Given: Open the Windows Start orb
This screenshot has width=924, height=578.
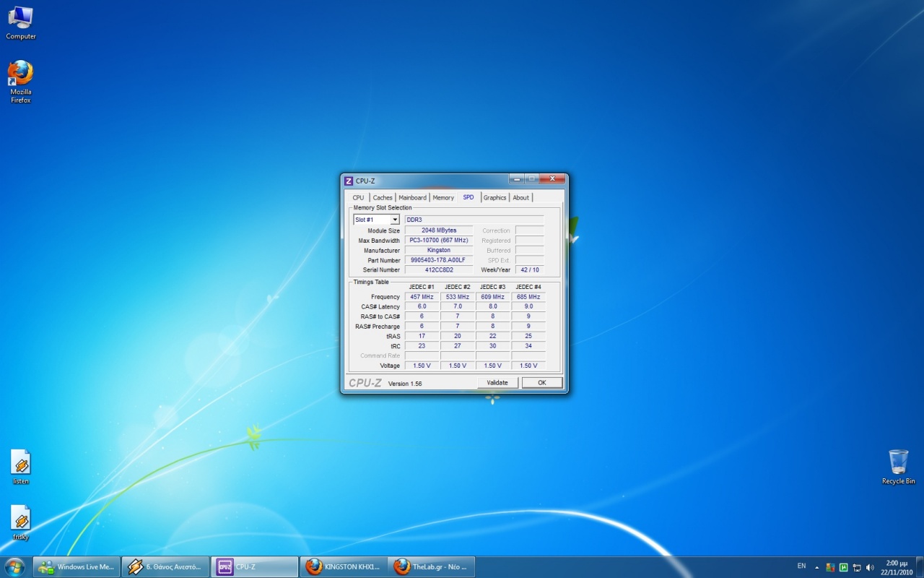Looking at the screenshot, I should point(14,566).
